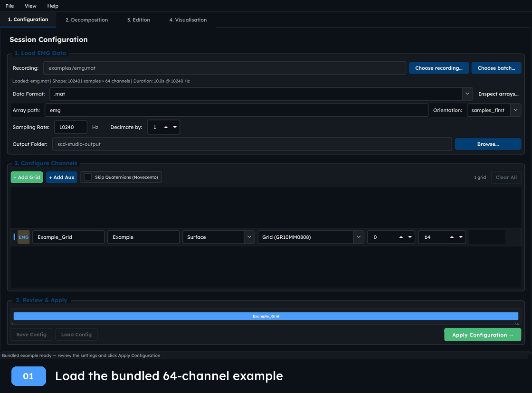Switch to the 2. Decomposition tab

[86, 19]
